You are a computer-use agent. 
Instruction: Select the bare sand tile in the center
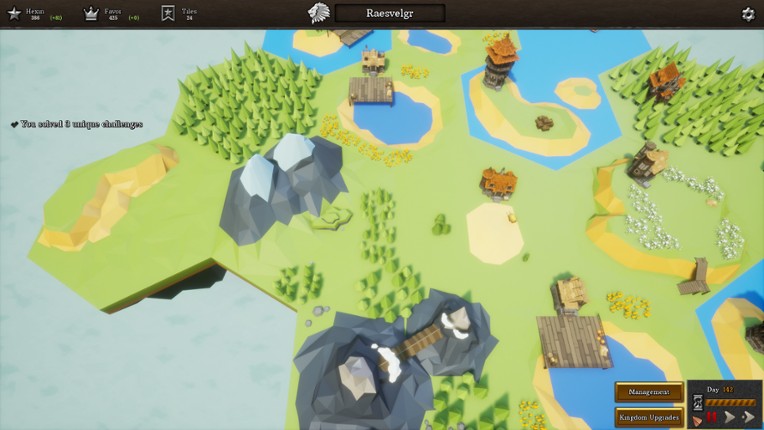pos(494,233)
